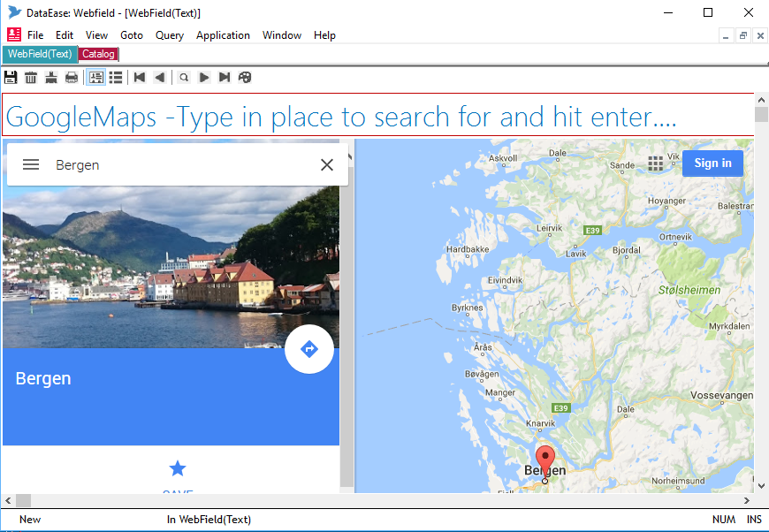Open the Help menu
Screen dimensions: 769x532
point(324,35)
